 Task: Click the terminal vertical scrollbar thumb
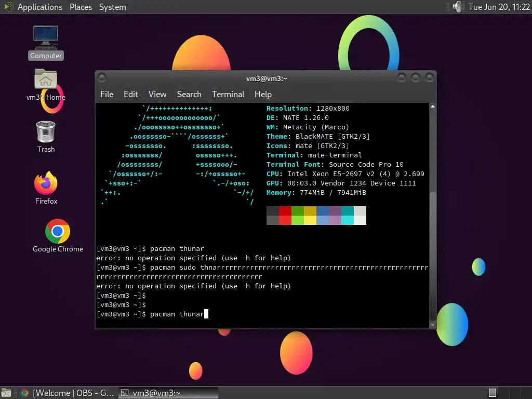(433, 256)
